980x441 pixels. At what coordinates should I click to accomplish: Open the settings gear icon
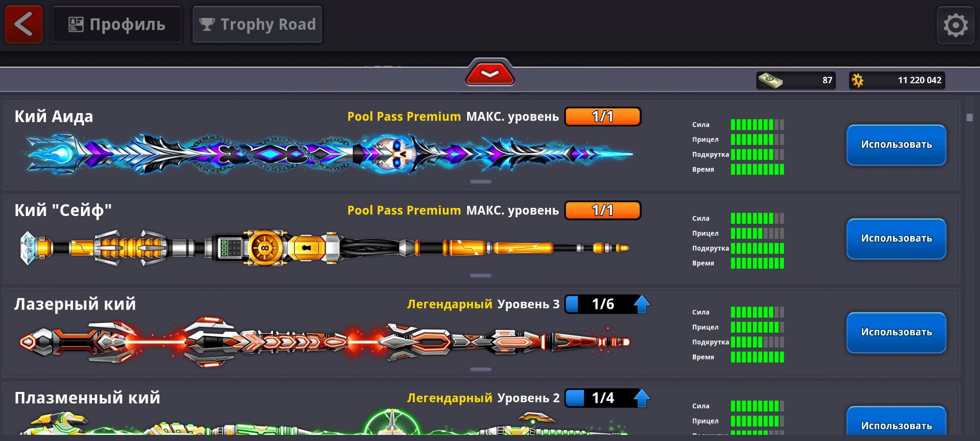point(955,25)
